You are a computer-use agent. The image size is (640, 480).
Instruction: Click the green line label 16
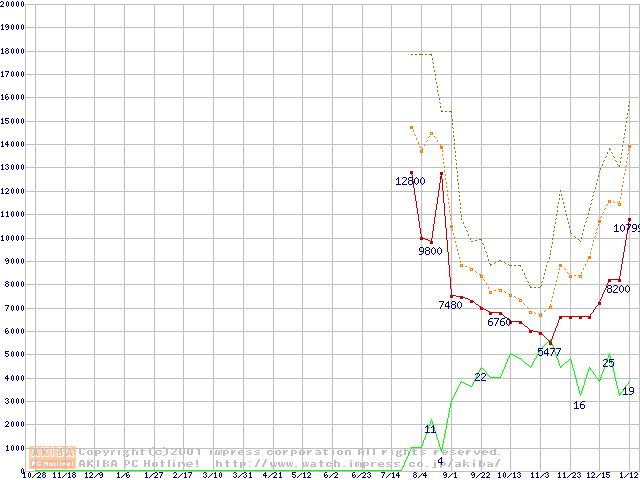[x=579, y=405]
